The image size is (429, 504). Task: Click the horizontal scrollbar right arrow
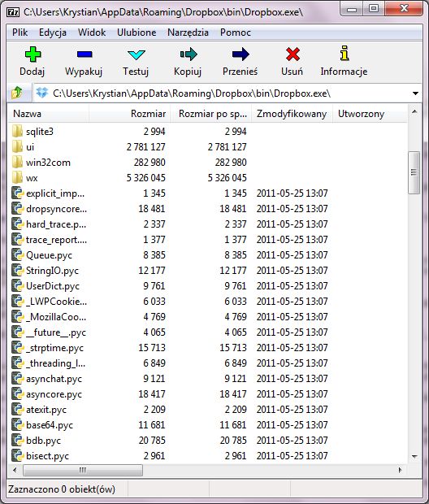pos(400,470)
